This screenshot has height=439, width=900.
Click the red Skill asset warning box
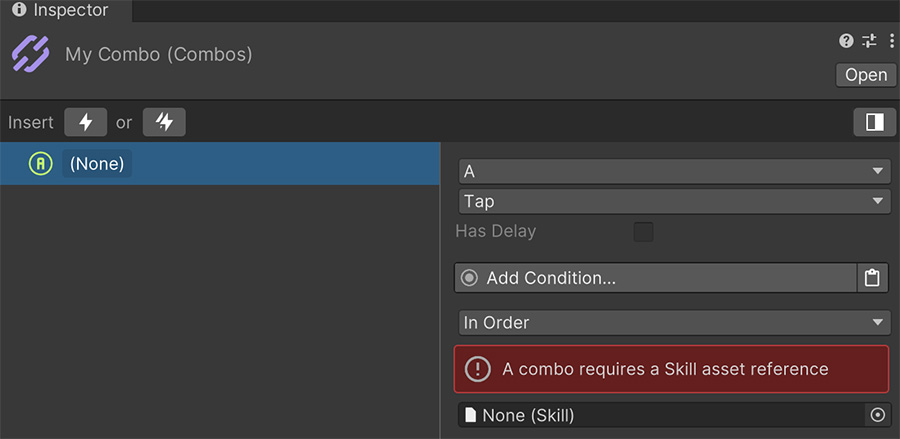[x=671, y=369]
